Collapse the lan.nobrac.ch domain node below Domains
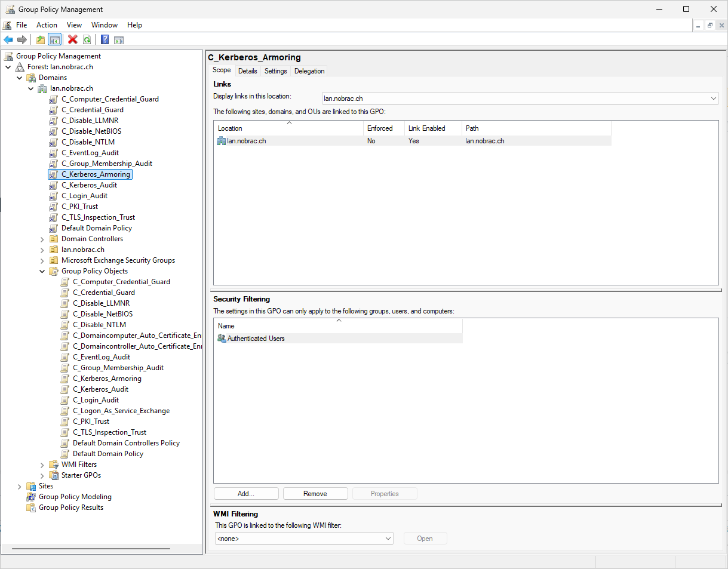 click(x=31, y=88)
